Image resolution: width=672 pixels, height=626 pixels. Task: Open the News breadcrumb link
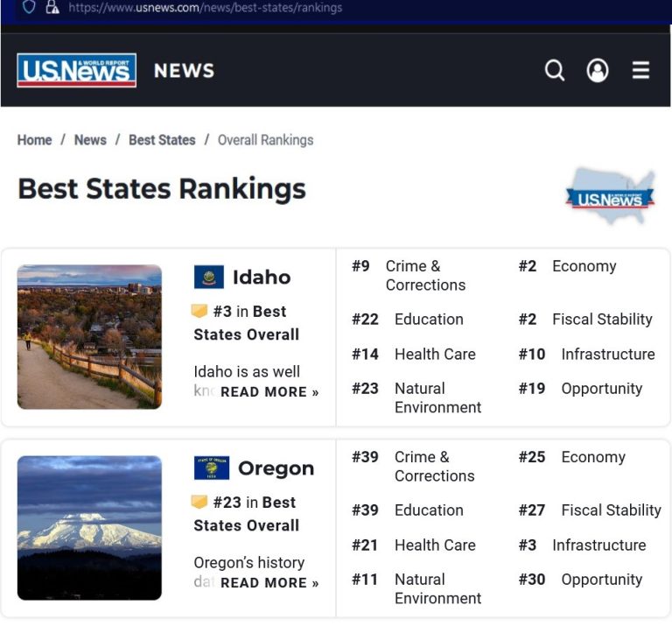coord(90,140)
